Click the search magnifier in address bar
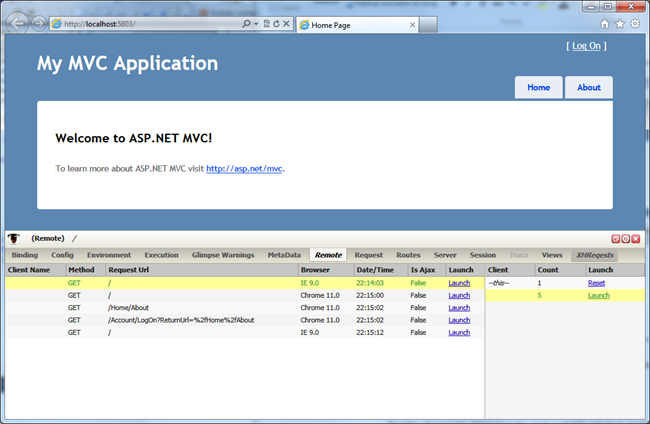 click(247, 22)
